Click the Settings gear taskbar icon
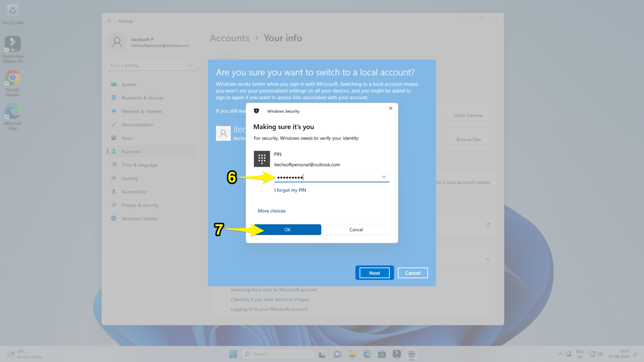 click(x=412, y=354)
